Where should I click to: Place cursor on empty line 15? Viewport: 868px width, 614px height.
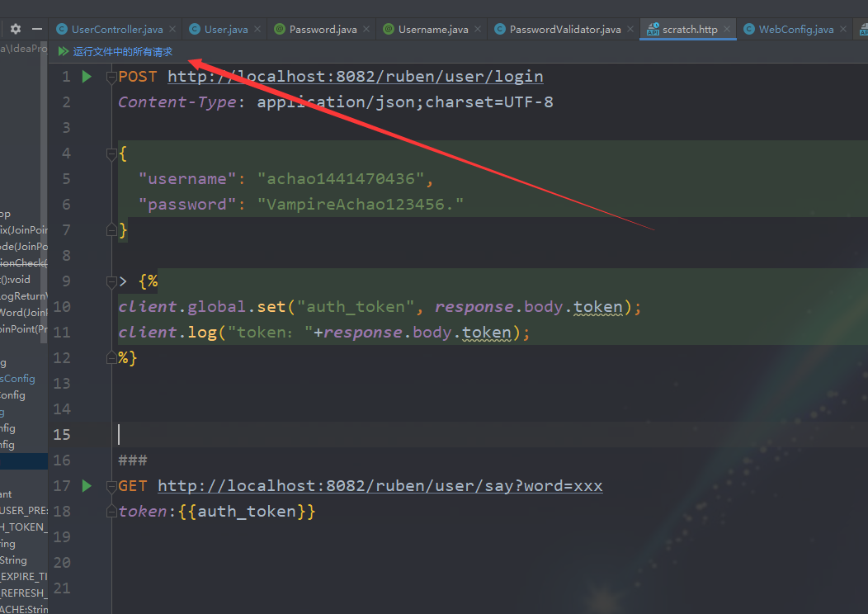pos(330,435)
